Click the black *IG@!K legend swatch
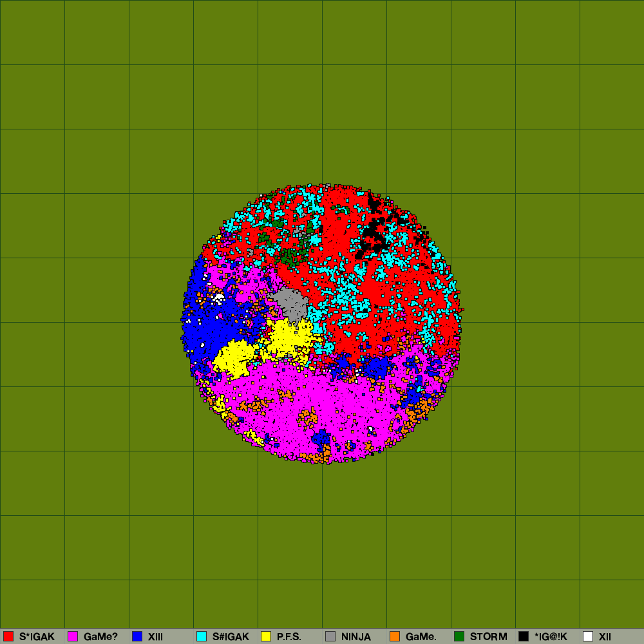 [524, 636]
